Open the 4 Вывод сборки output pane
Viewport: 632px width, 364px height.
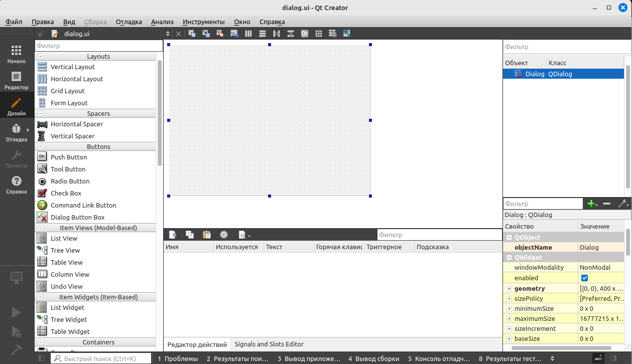coord(374,358)
